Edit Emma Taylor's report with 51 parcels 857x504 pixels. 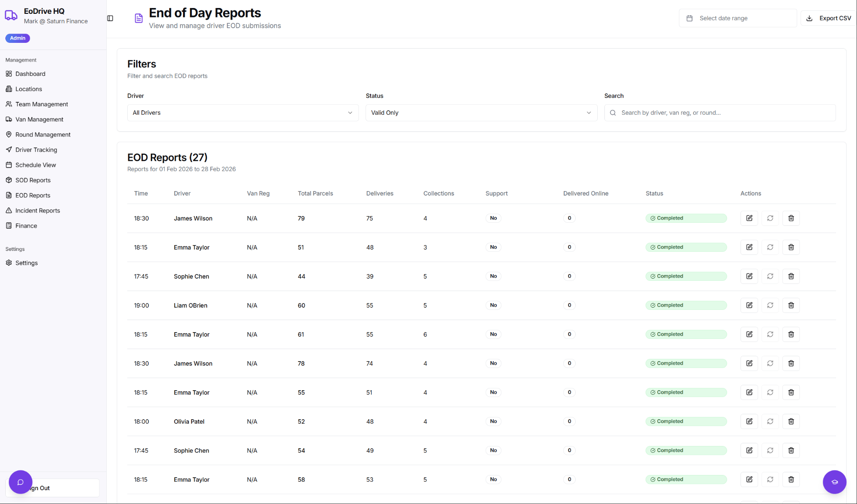(749, 247)
